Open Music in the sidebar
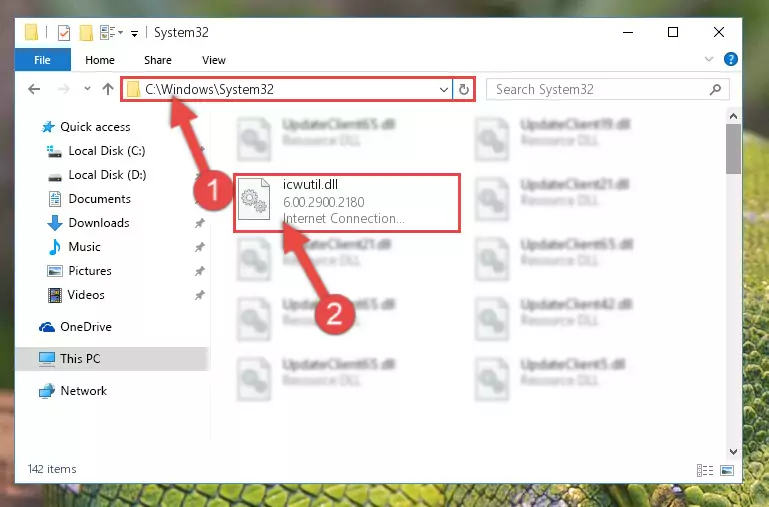 pyautogui.click(x=84, y=247)
